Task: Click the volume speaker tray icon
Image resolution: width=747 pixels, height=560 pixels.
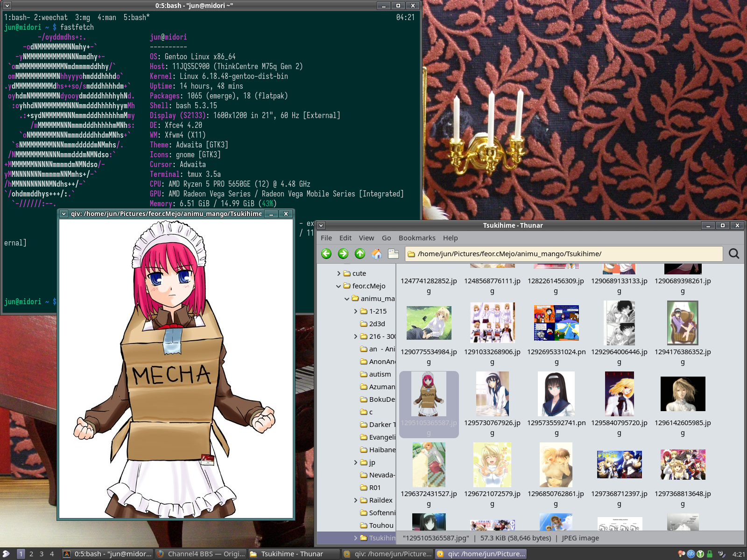Action: tap(722, 554)
